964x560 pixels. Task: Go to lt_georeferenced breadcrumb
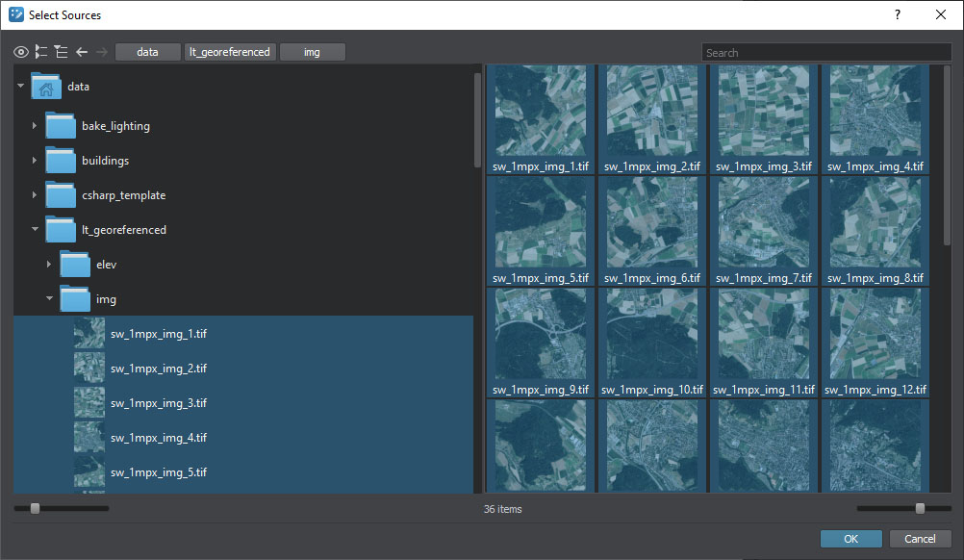click(230, 52)
